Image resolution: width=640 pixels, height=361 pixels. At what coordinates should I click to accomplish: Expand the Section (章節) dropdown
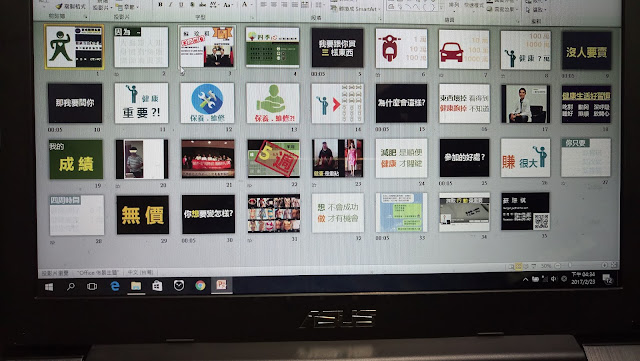coord(128,7)
